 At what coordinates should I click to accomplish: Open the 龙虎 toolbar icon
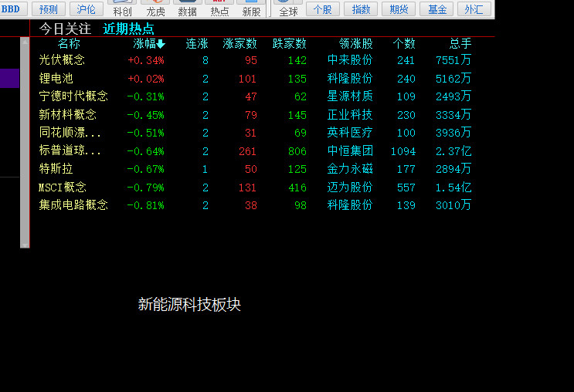155,8
